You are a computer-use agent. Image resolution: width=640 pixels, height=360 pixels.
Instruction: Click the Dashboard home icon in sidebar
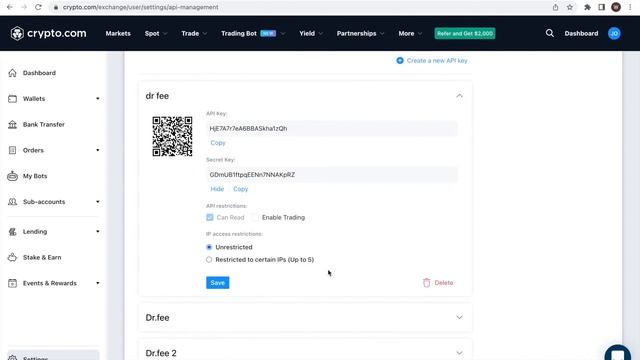(13, 73)
